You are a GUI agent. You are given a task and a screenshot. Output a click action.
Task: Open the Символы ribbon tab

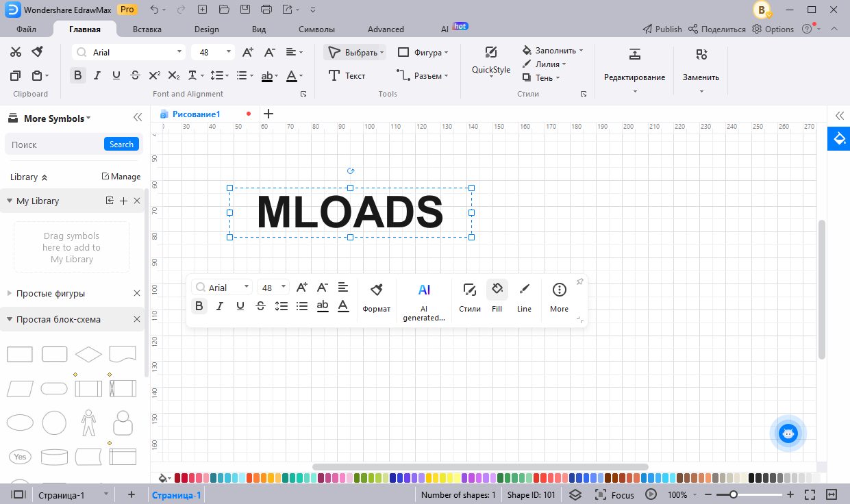tap(316, 29)
